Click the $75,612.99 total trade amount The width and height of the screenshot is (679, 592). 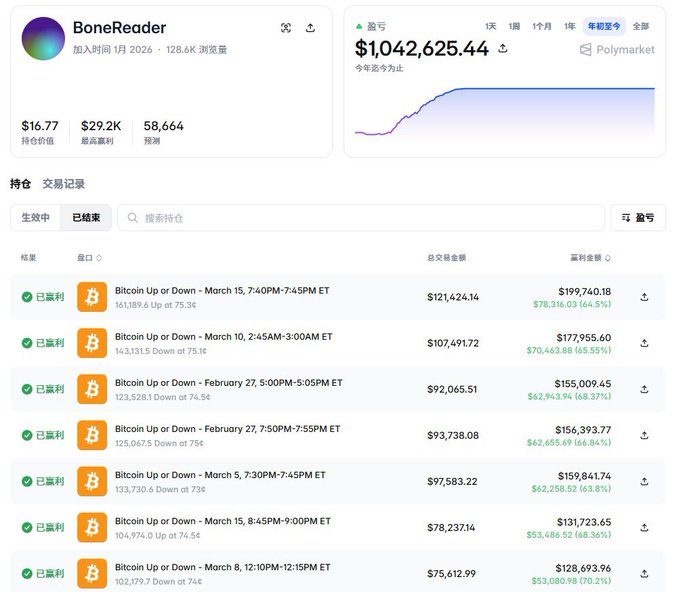452,574
